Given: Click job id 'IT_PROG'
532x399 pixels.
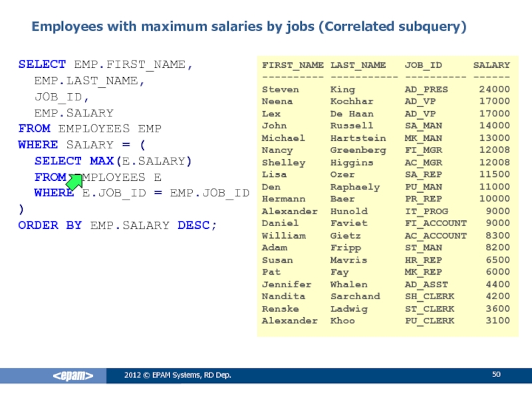Looking at the screenshot, I should 426,211.
